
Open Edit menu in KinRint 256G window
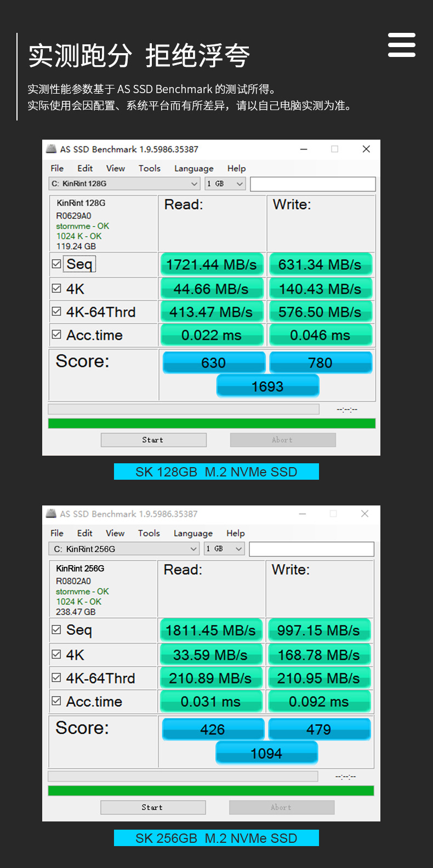(85, 533)
